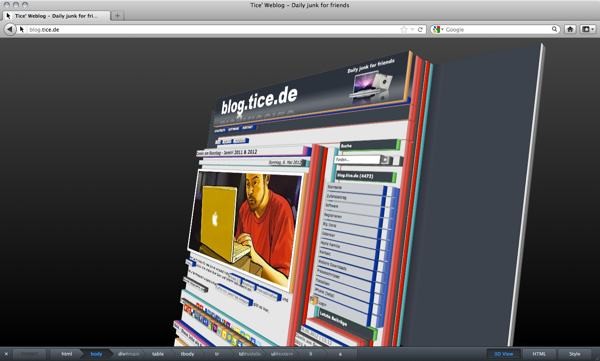Click the Daily junk for friends tagline

(371, 66)
